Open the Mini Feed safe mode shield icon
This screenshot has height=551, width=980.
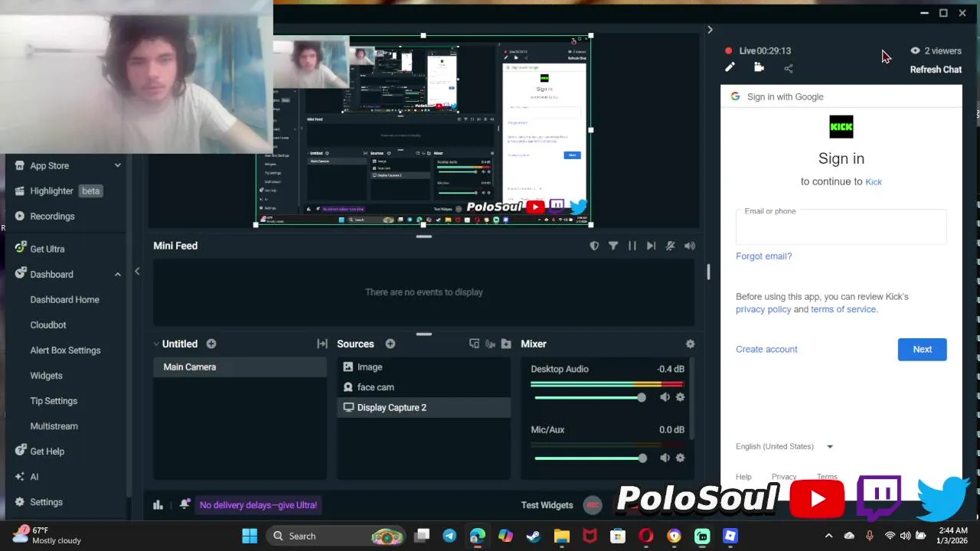[x=594, y=246]
